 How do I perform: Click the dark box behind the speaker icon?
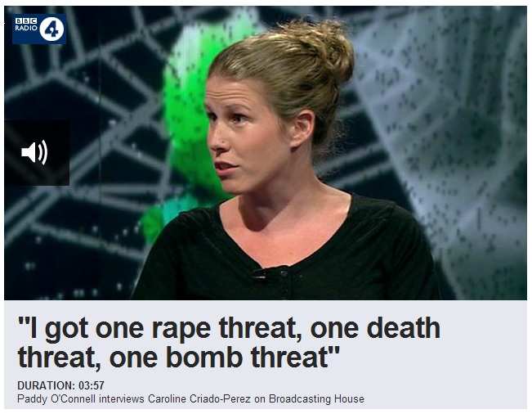pos(37,152)
